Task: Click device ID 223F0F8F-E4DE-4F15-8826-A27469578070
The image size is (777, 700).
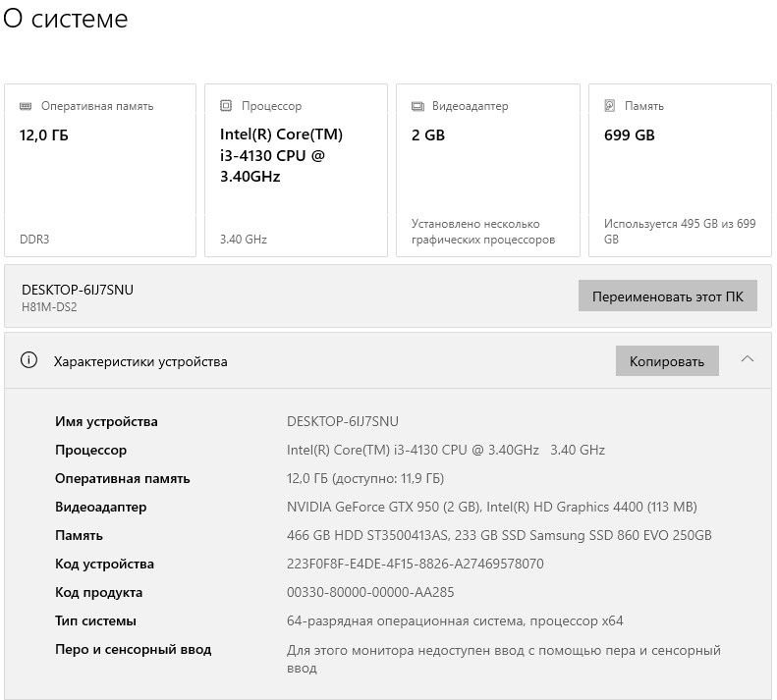Action: (415, 564)
